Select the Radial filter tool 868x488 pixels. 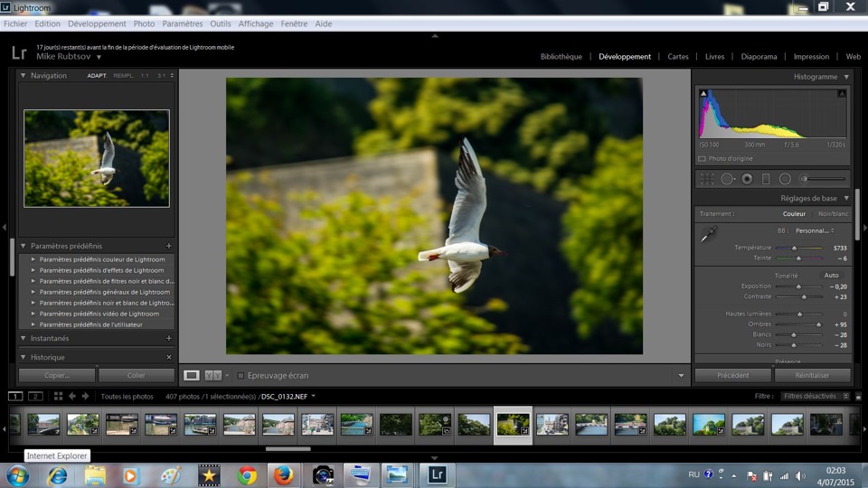pos(785,179)
